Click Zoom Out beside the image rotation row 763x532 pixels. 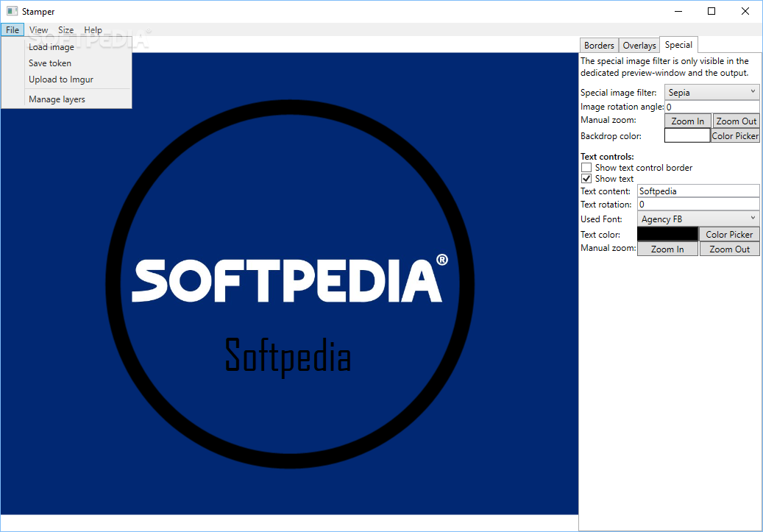pyautogui.click(x=736, y=121)
